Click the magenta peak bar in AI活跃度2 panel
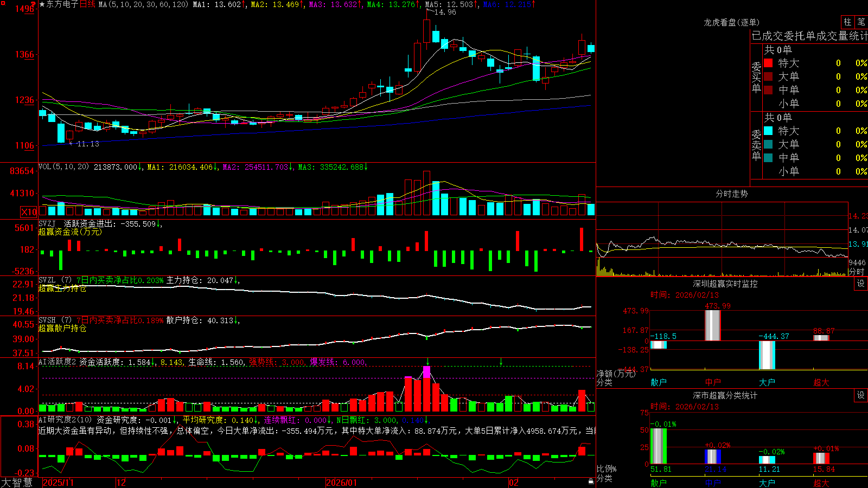The height and width of the screenshot is (488, 868). pos(427,372)
